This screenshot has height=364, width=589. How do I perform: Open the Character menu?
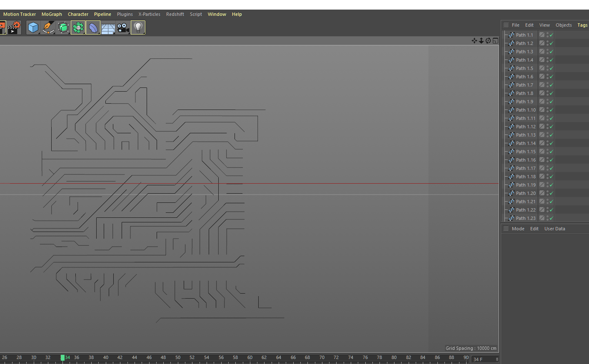pos(78,14)
